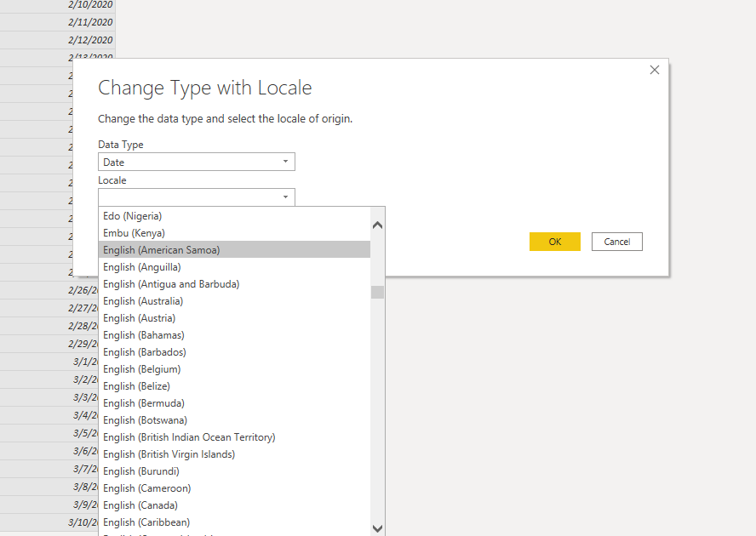The image size is (756, 536).
Task: Click the scroll-down arrow in locale list
Action: pos(377,528)
